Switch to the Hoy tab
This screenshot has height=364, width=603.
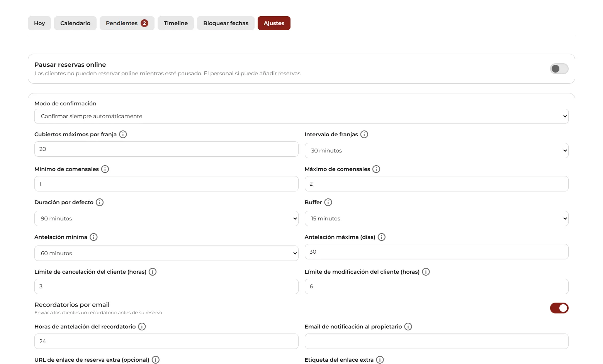[39, 23]
